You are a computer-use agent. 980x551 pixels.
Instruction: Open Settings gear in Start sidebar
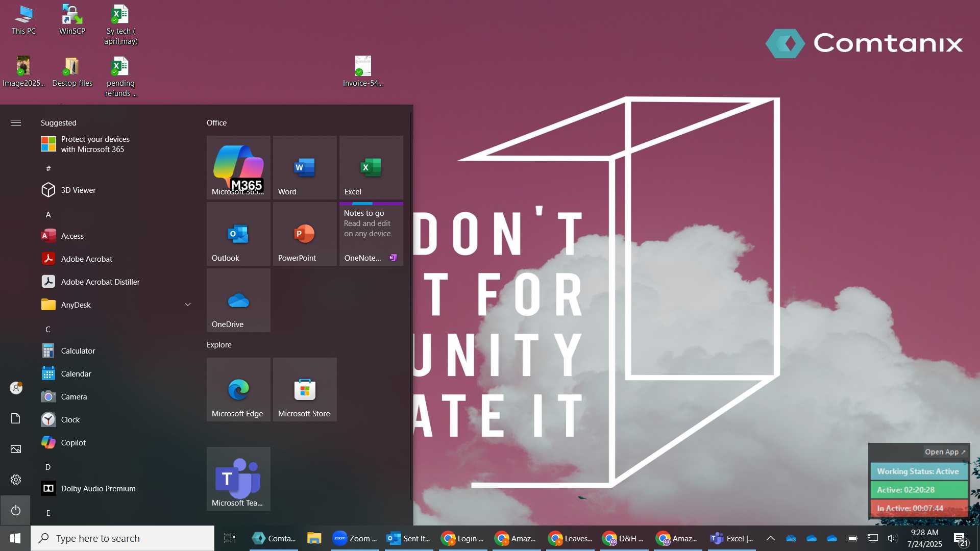(x=15, y=480)
